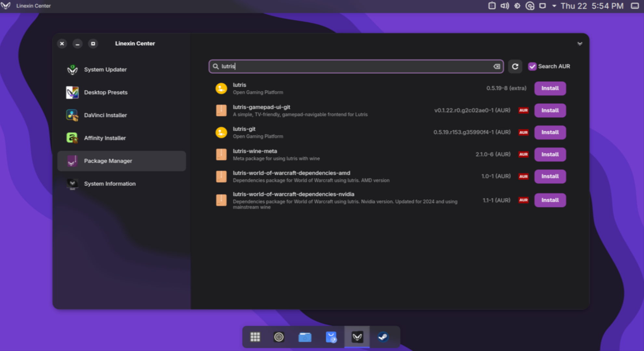Click lutris-gamepad-ui-git package box icon
Screen dimensions: 644x351
(x=221, y=110)
